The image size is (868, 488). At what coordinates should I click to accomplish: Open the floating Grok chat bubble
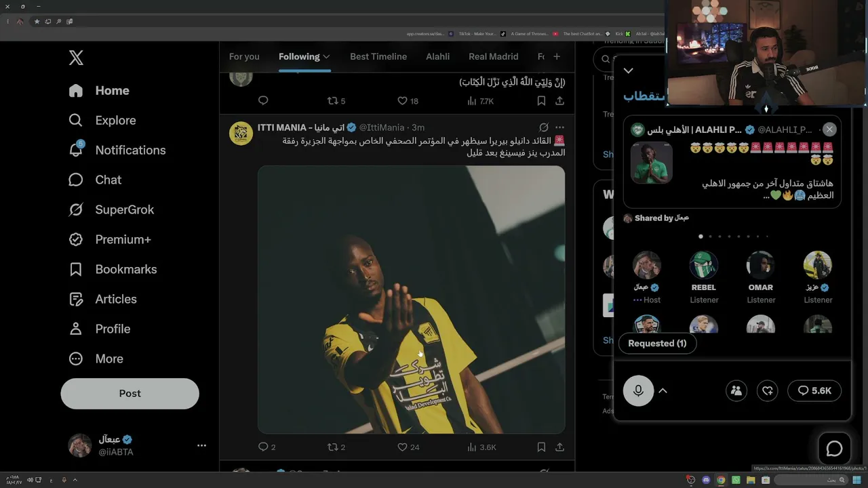pos(834,449)
